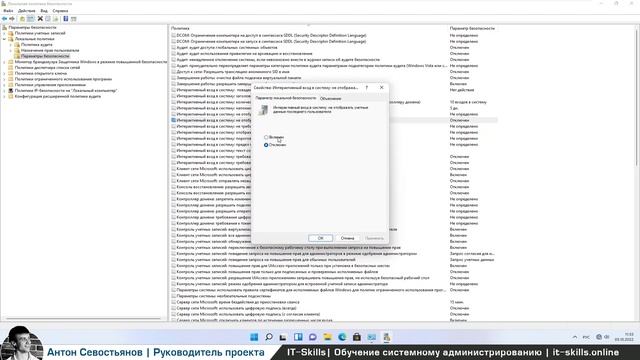Viewport: 640px width, 360px height.
Task: Open Microsoft Store from the taskbar
Action: pos(357,337)
